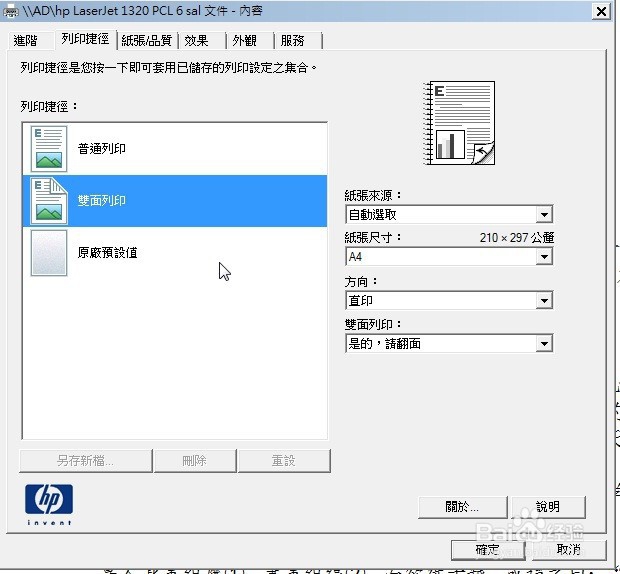This screenshot has height=574, width=620.
Task: Click the 方向： label
Action: (x=361, y=282)
